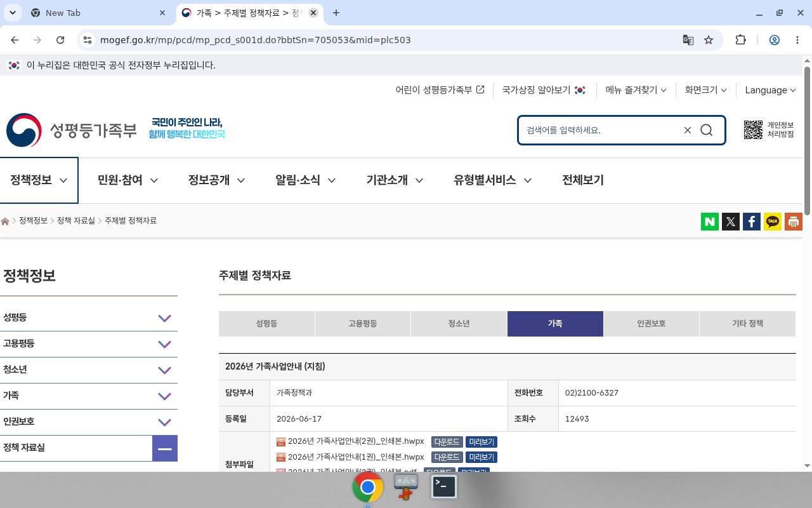Share page to Naver

point(710,222)
